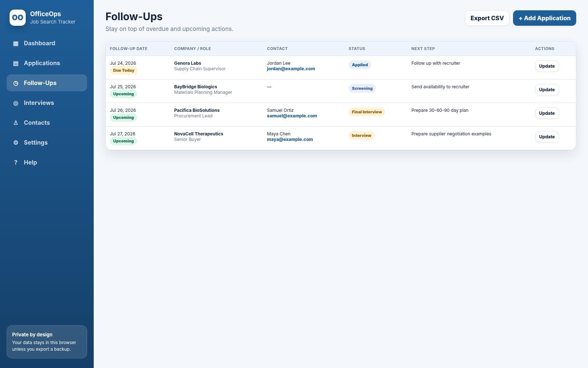Click the Dashboard grid icon
Image resolution: width=588 pixels, height=368 pixels.
16,43
